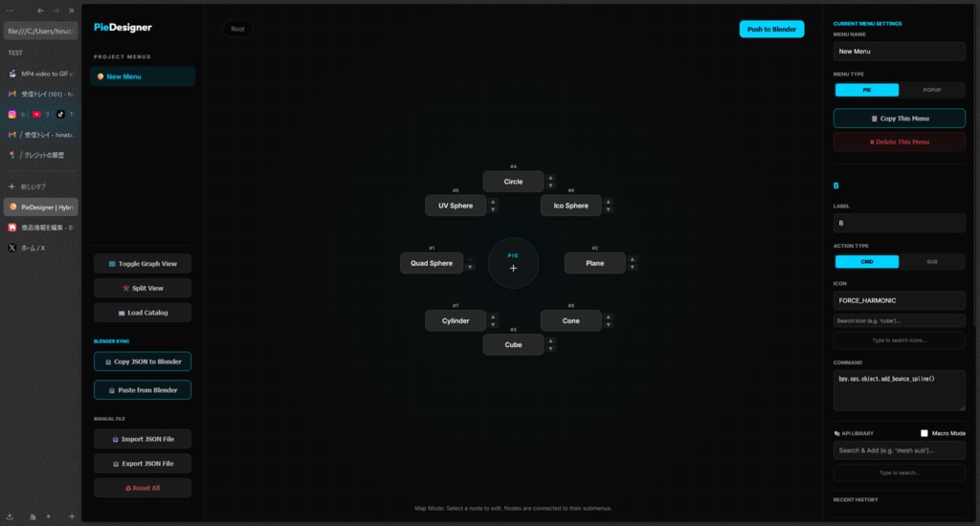Screen dimensions: 980x526
Task: Click the Root breadcrumb chip
Action: pos(237,29)
